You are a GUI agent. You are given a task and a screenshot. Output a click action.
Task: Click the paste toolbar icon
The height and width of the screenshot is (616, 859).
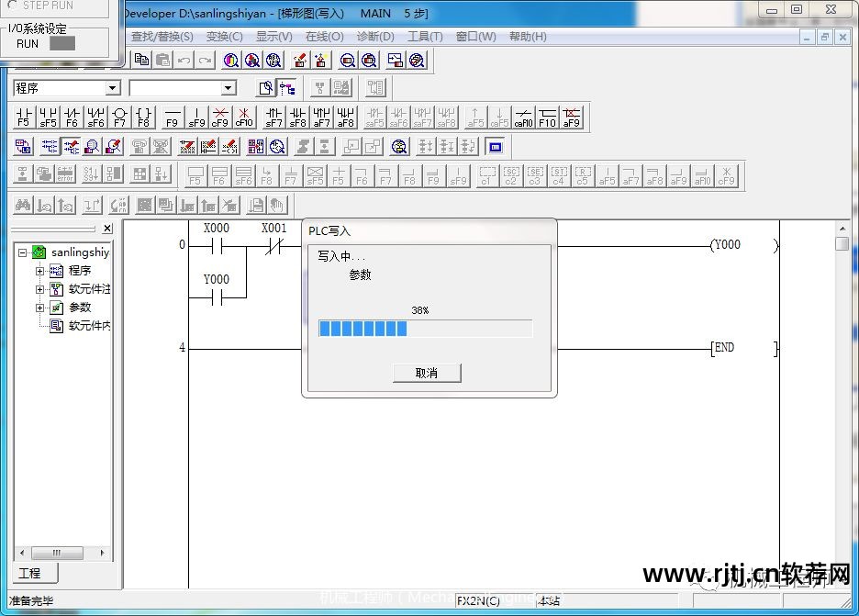point(162,60)
